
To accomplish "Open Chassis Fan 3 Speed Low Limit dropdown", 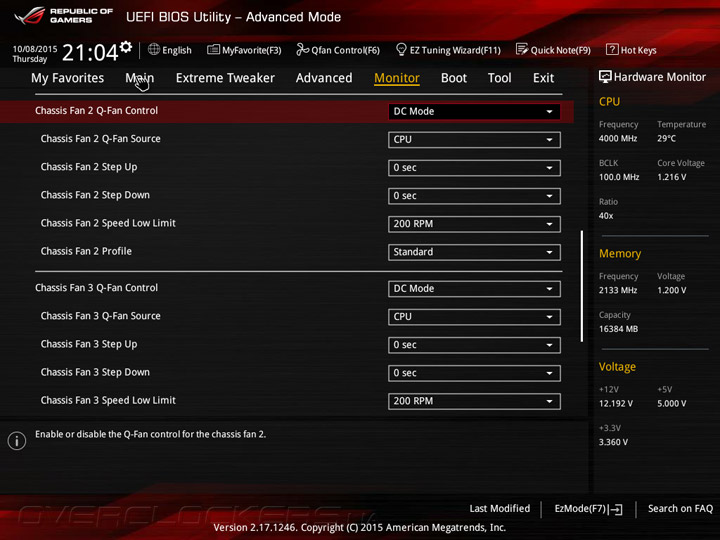I will click(x=474, y=401).
